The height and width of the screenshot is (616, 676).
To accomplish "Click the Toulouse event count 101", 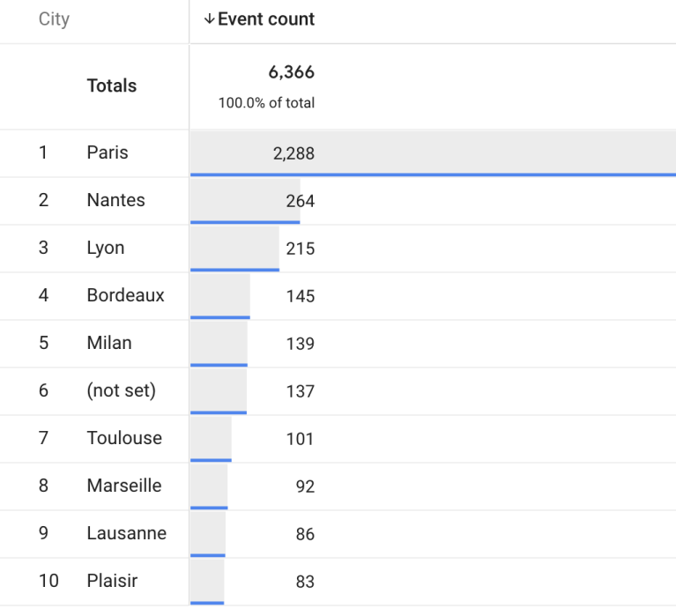I will (x=300, y=439).
